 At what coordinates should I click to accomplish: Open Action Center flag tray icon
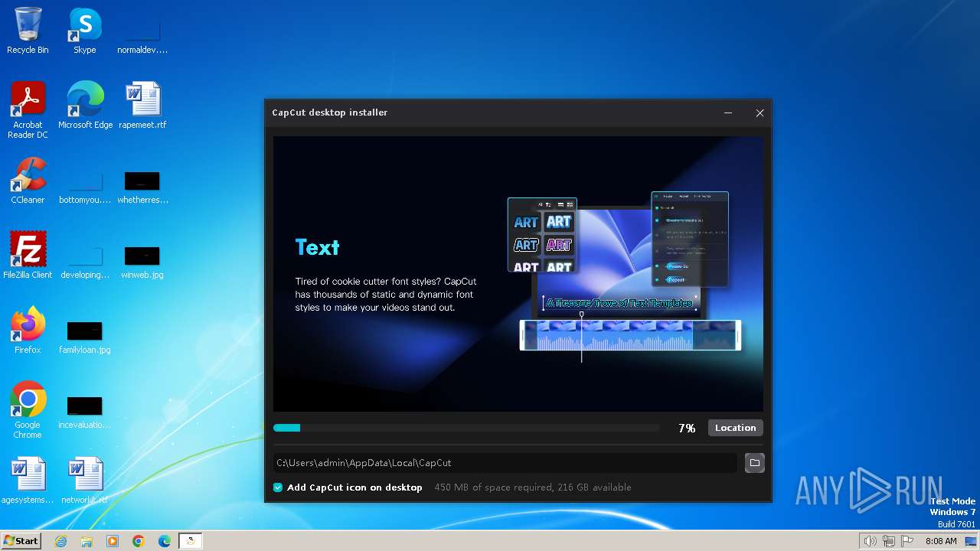(x=907, y=541)
